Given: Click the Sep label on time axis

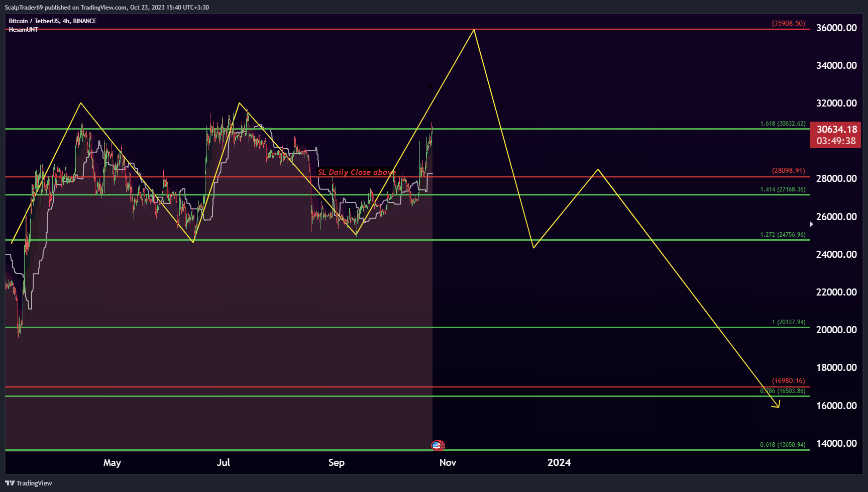Looking at the screenshot, I should pyautogui.click(x=337, y=463).
